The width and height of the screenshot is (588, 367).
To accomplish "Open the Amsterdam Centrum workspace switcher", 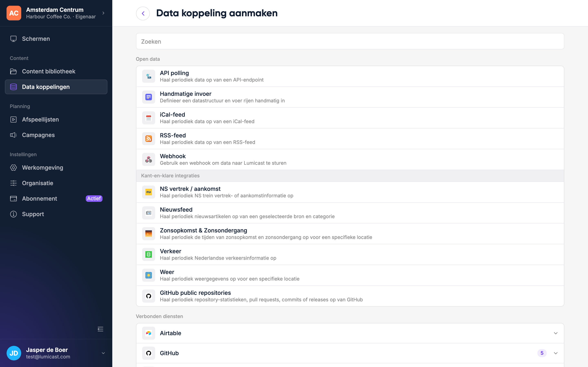I will (x=56, y=13).
